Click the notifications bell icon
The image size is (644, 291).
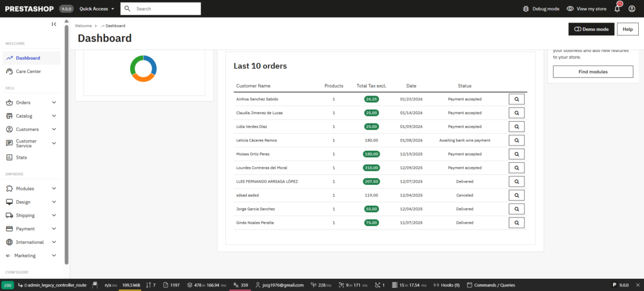tap(617, 9)
